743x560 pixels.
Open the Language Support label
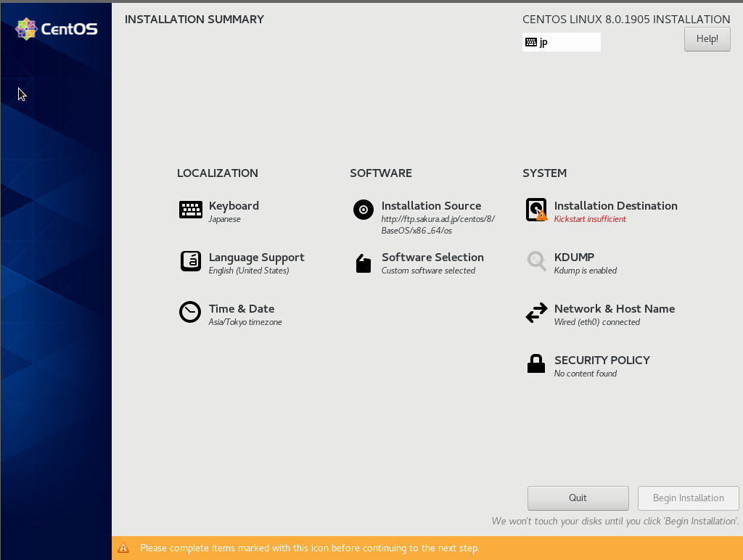[x=256, y=258]
